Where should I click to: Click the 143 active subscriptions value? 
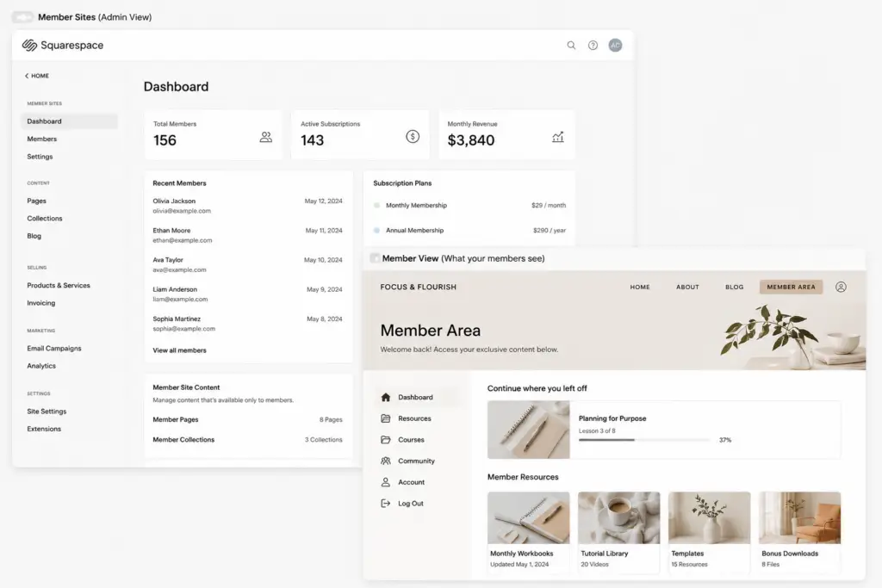click(312, 140)
